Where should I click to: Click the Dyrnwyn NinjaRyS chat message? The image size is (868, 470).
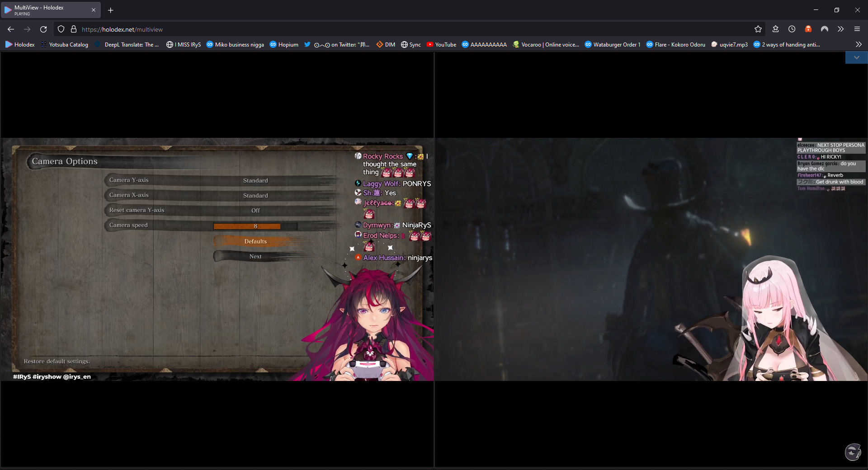(x=393, y=225)
